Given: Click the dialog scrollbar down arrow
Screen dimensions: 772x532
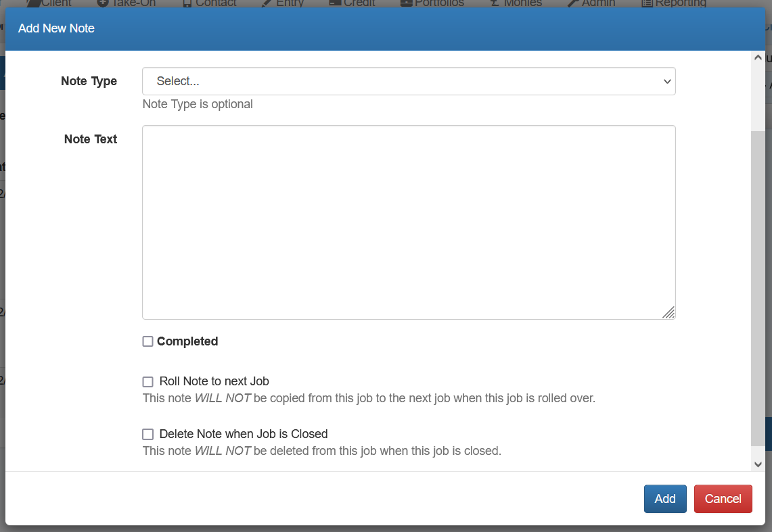Looking at the screenshot, I should pyautogui.click(x=758, y=464).
